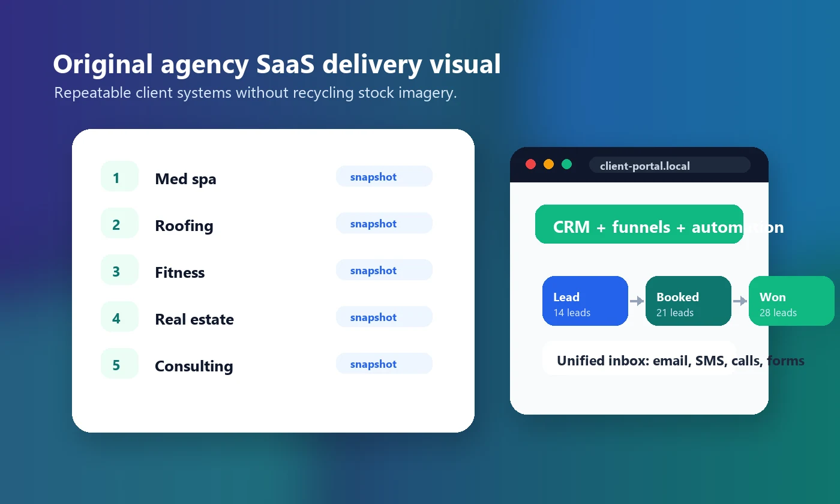The image size is (840, 504).
Task: Click the "14 leads" count
Action: (572, 313)
